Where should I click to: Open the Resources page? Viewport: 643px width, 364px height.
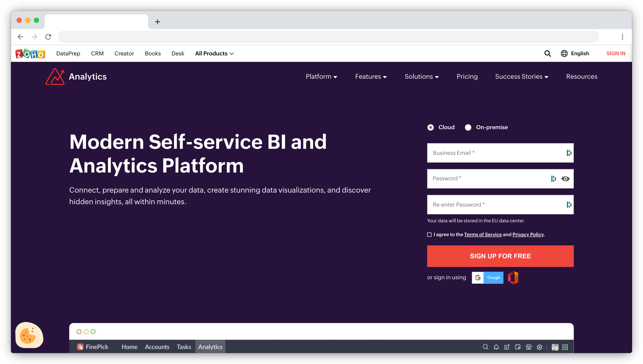click(x=582, y=77)
